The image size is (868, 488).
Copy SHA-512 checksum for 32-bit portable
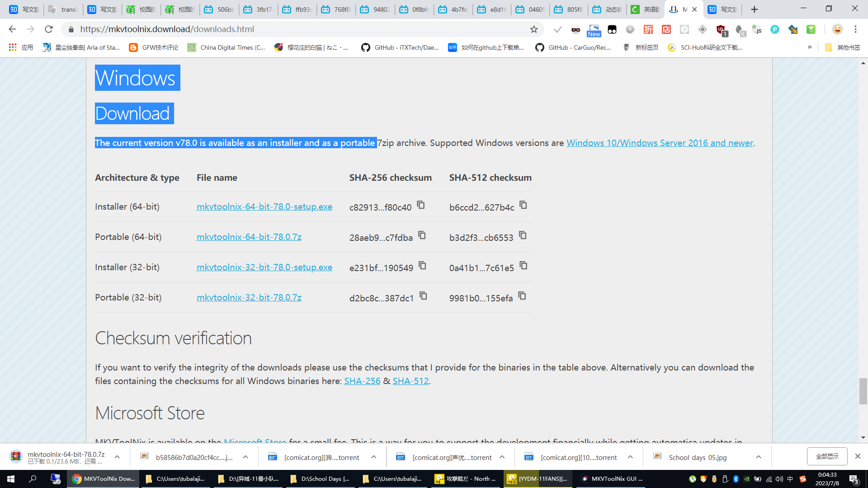pos(522,296)
